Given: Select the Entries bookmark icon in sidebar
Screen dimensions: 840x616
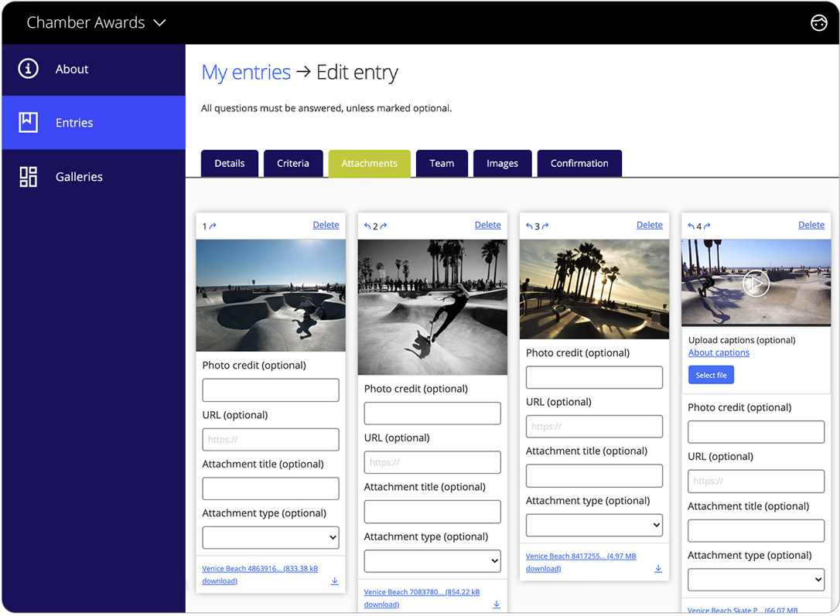Looking at the screenshot, I should [27, 122].
